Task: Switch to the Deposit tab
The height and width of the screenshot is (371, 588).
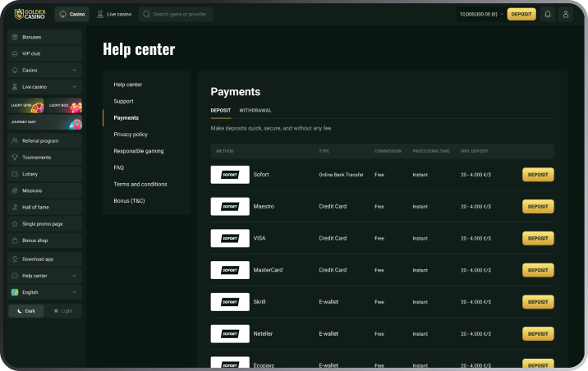Action: pyautogui.click(x=220, y=111)
